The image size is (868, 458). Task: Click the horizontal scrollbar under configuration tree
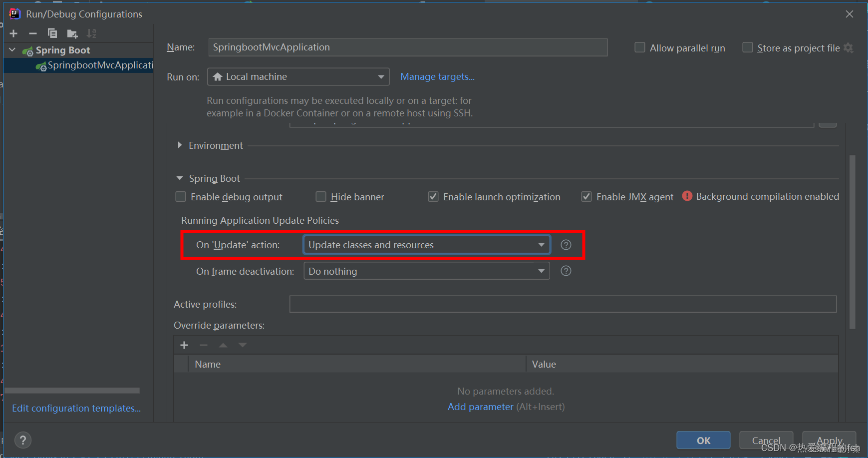(x=72, y=391)
